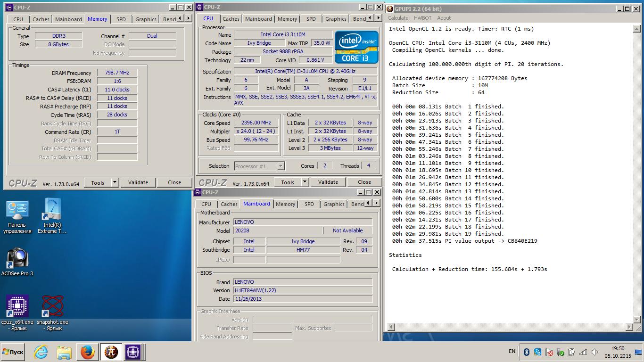Launch Internet Explorer from the taskbar
Screen dimensions: 644x362
point(41,352)
